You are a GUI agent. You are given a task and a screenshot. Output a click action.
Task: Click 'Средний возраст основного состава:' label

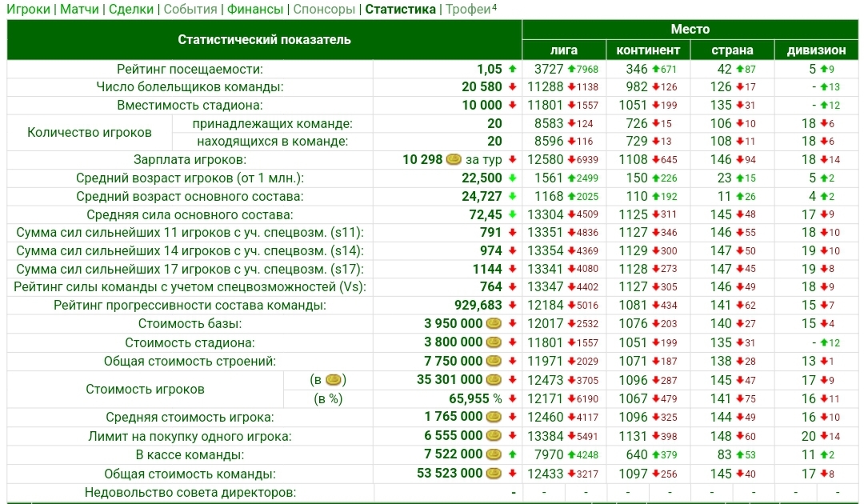[x=190, y=196]
